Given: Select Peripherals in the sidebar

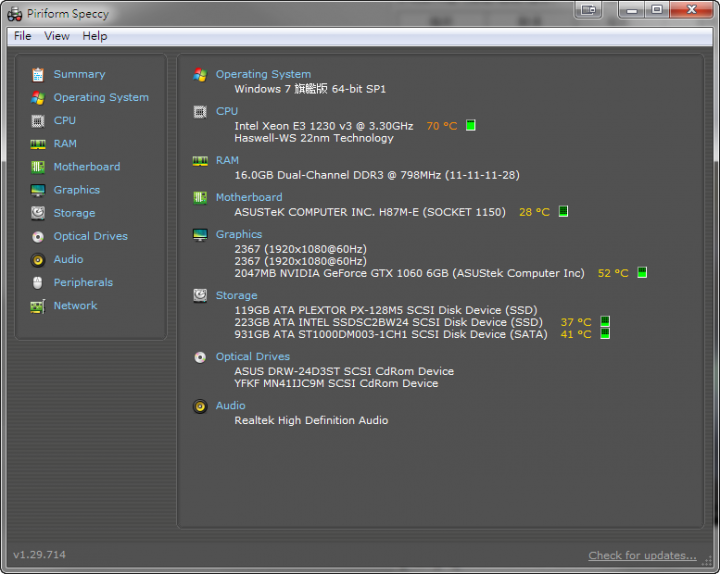Looking at the screenshot, I should tap(83, 282).
